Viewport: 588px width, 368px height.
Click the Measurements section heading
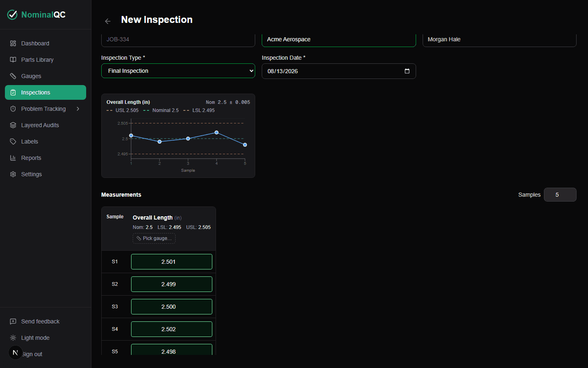(121, 195)
